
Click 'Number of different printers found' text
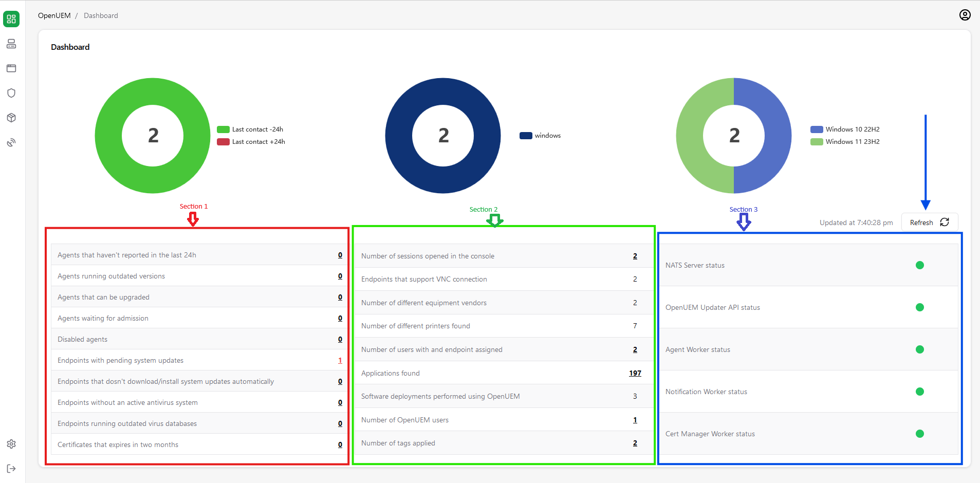[x=416, y=326]
